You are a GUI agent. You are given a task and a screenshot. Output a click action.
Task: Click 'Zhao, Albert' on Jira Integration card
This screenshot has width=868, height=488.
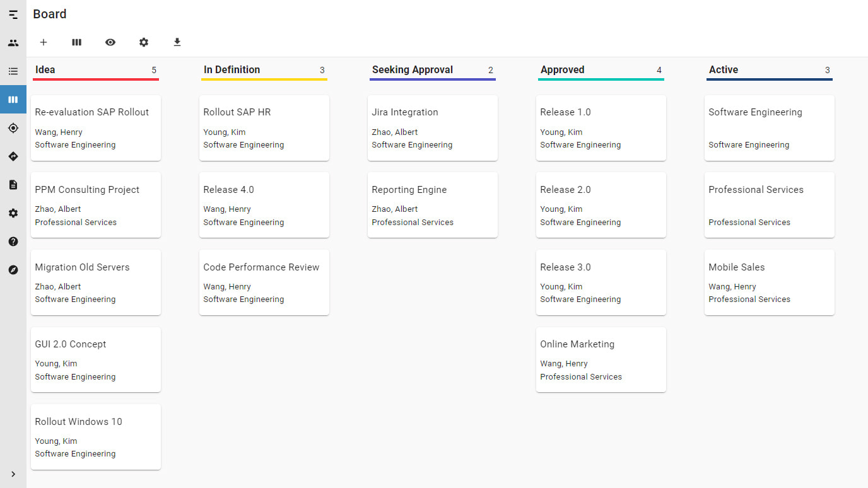pos(394,132)
